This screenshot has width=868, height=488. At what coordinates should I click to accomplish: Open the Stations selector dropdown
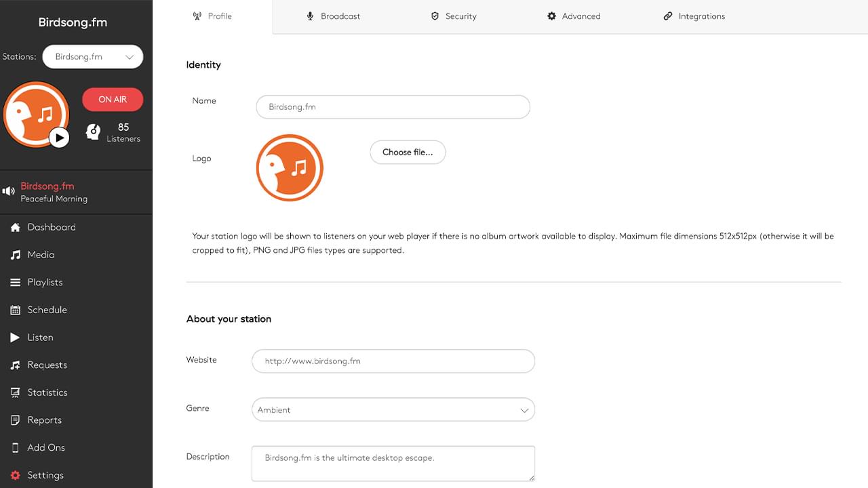click(92, 56)
